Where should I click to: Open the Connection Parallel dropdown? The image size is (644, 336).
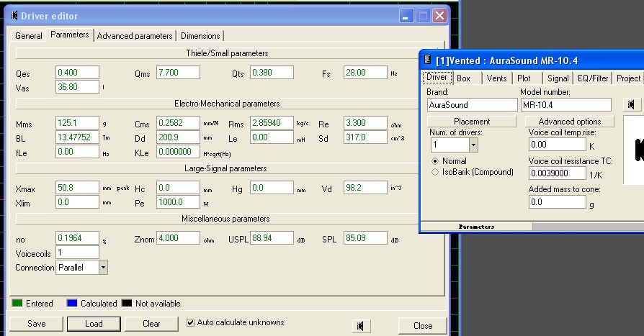pos(103,268)
